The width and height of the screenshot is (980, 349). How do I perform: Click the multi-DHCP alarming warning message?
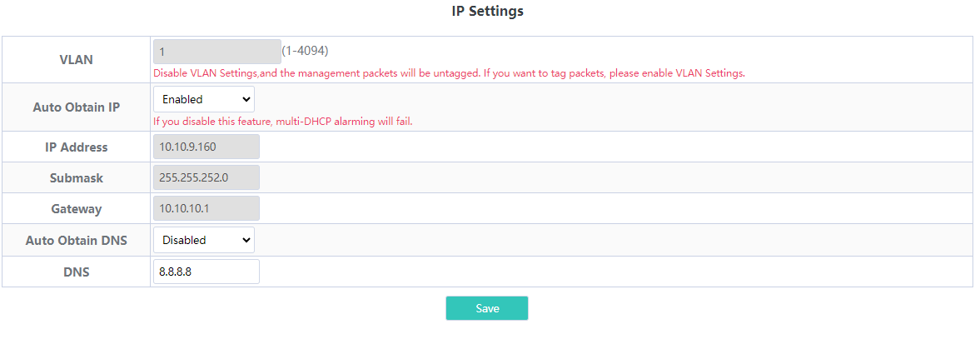(283, 122)
